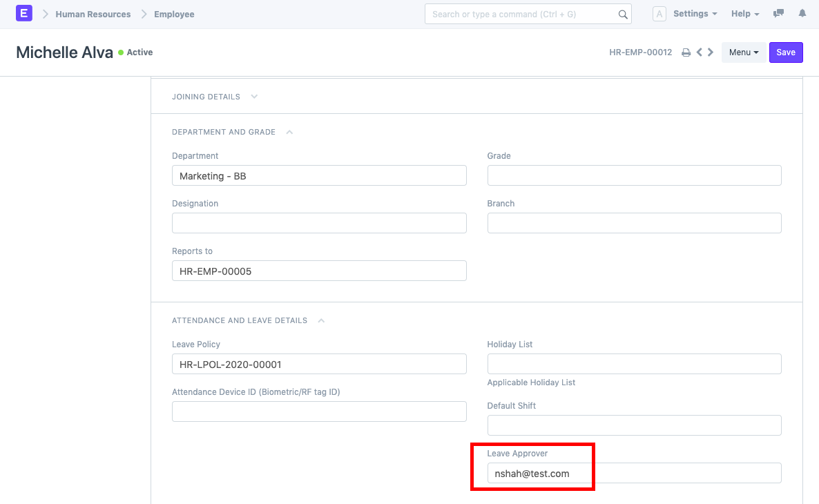Open the Settings menu
The image size is (819, 504).
pos(695,14)
